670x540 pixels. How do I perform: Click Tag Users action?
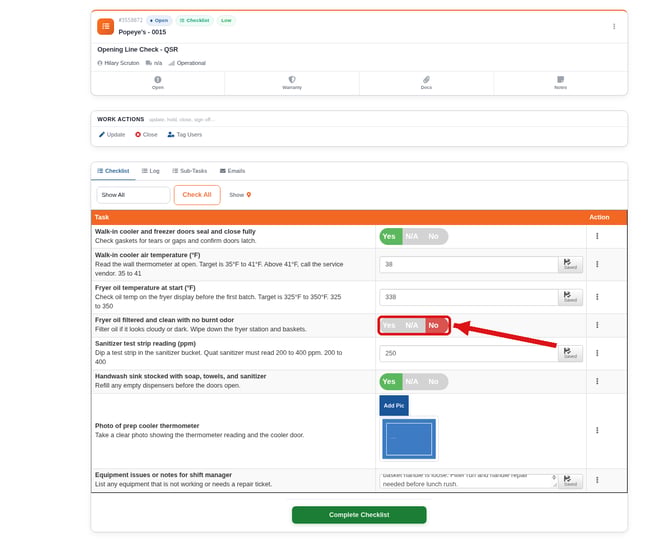(x=185, y=135)
